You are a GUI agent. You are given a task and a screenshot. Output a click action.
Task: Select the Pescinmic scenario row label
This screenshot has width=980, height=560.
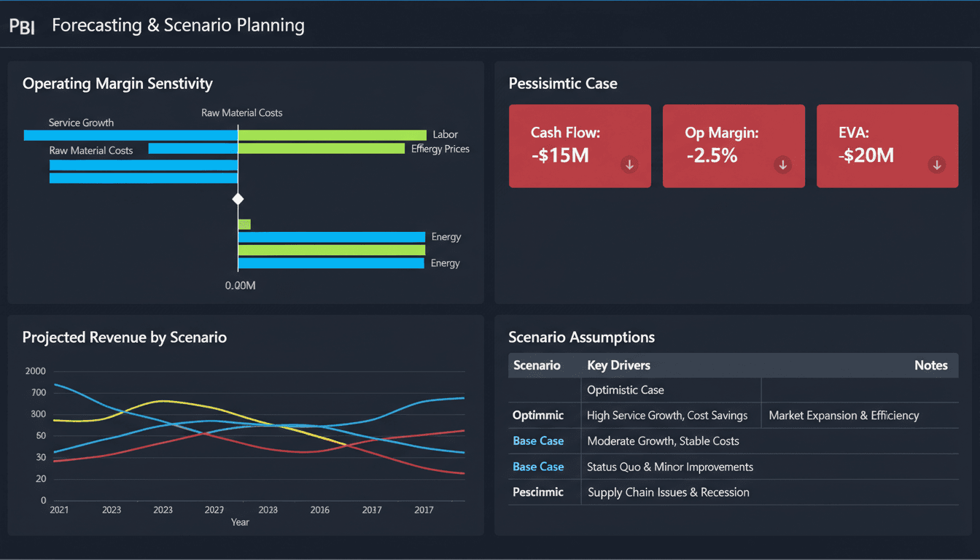point(538,492)
